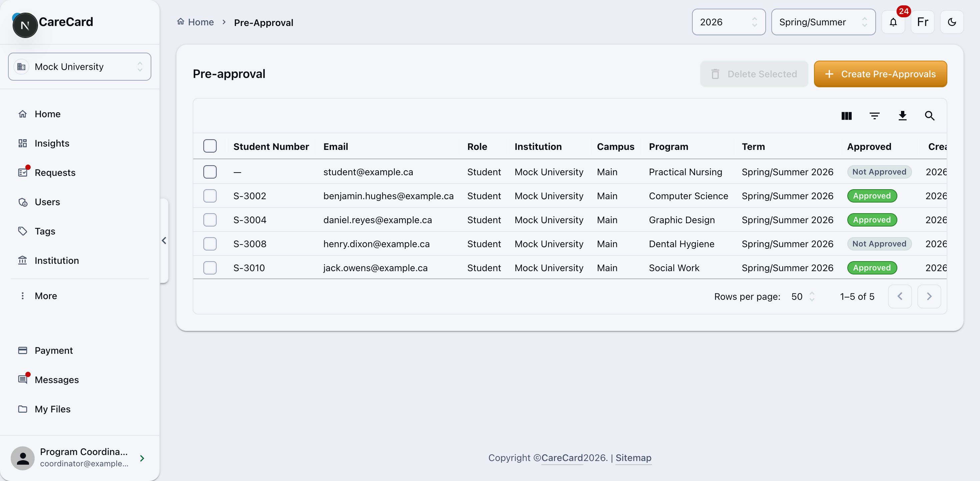Image resolution: width=980 pixels, height=481 pixels.
Task: Open the 2026 year dropdown
Action: [x=729, y=22]
